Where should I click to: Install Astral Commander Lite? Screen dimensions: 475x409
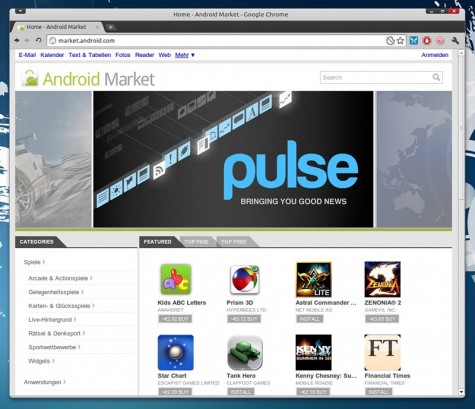[x=310, y=319]
